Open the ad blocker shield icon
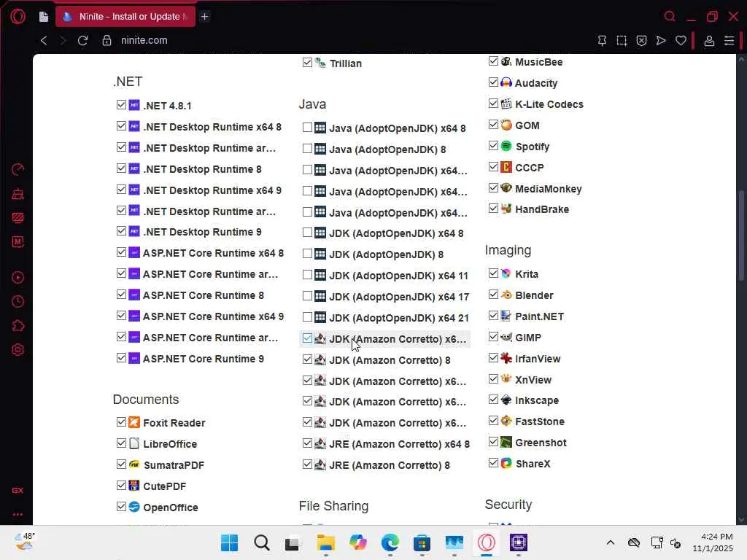Viewport: 747px width, 560px height. 642,41
